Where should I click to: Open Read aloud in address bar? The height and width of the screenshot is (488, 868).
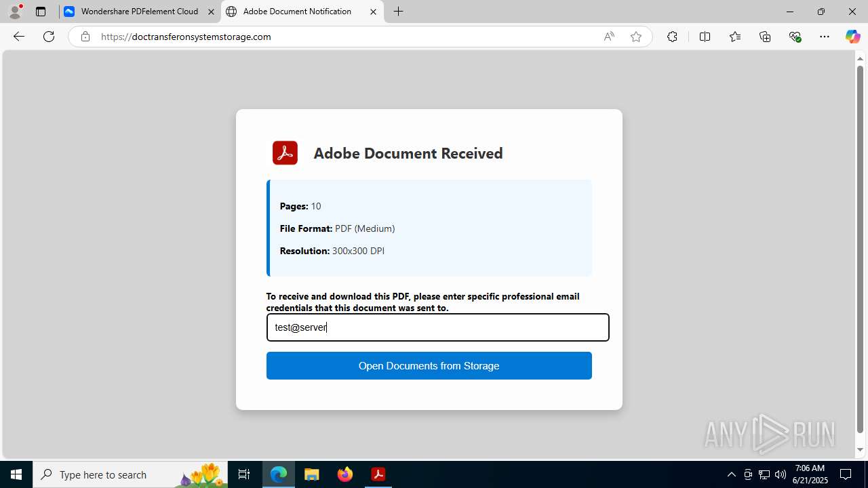(609, 37)
